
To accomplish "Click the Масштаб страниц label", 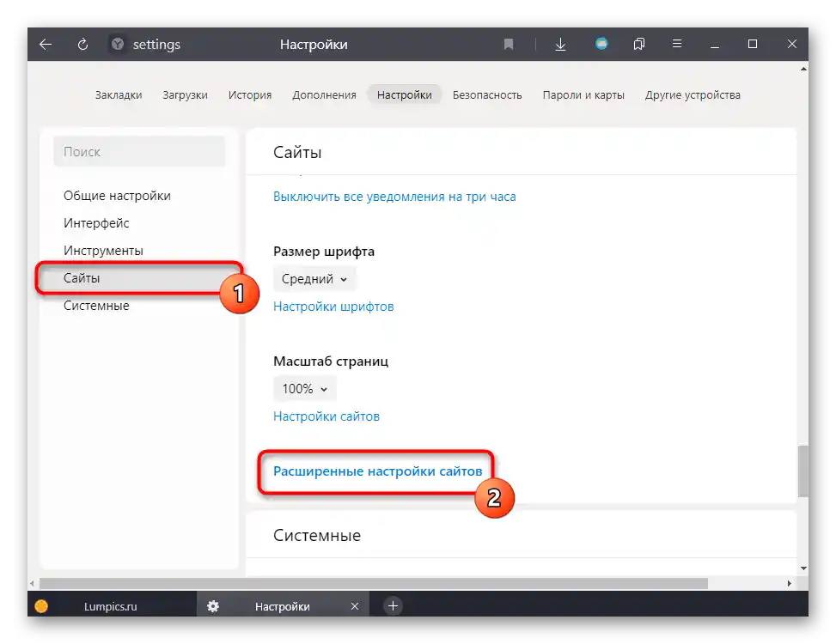I will (331, 361).
